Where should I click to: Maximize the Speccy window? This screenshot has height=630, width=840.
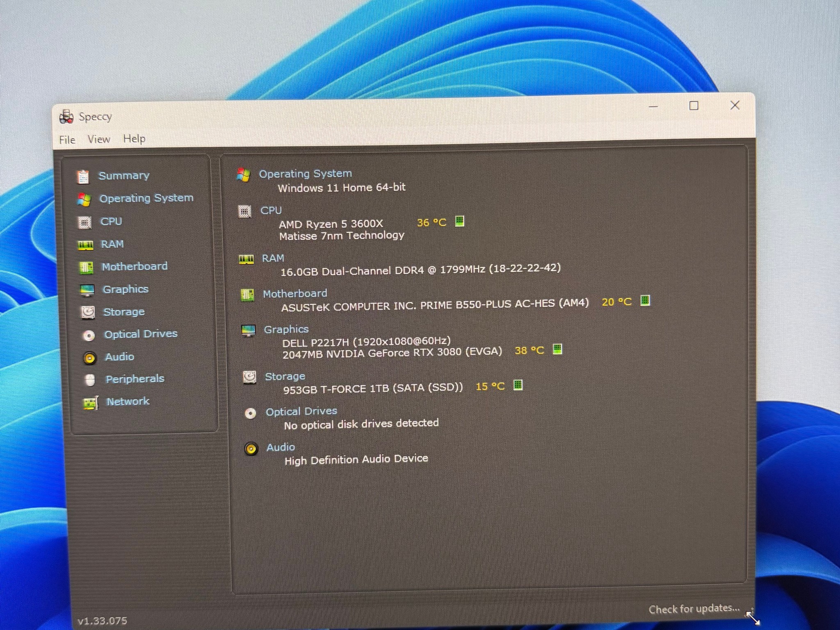694,106
